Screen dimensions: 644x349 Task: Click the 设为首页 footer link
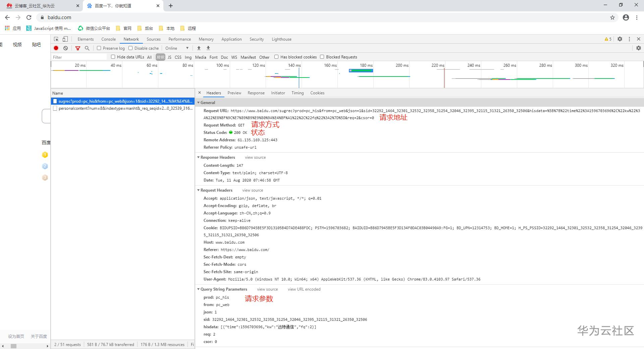[x=16, y=336]
